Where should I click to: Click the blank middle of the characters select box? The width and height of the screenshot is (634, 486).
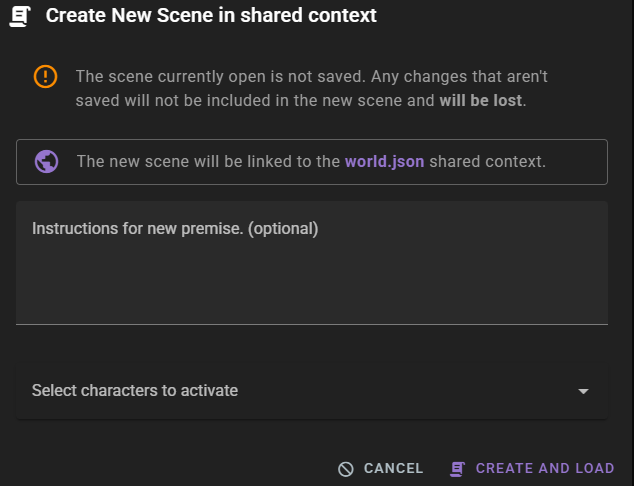[x=400, y=391]
